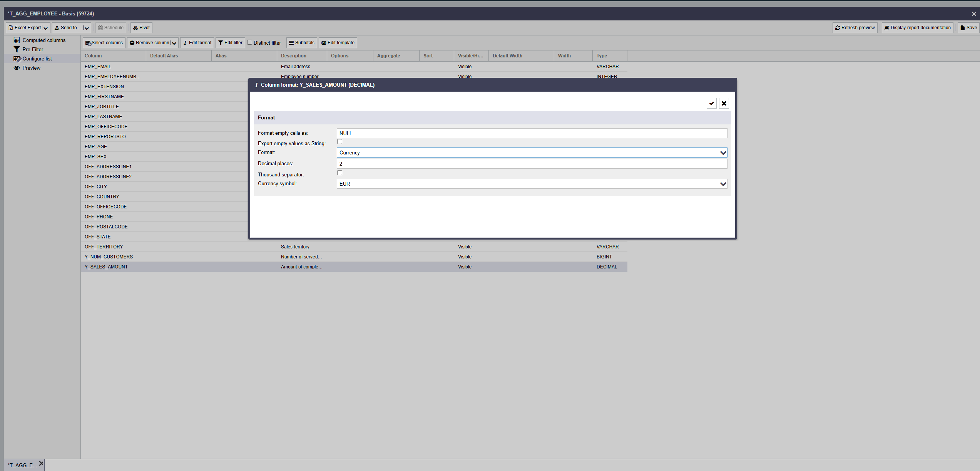Switch to the T_AGG_E... bottom tab
Screen dimensions: 980x471
(22, 465)
